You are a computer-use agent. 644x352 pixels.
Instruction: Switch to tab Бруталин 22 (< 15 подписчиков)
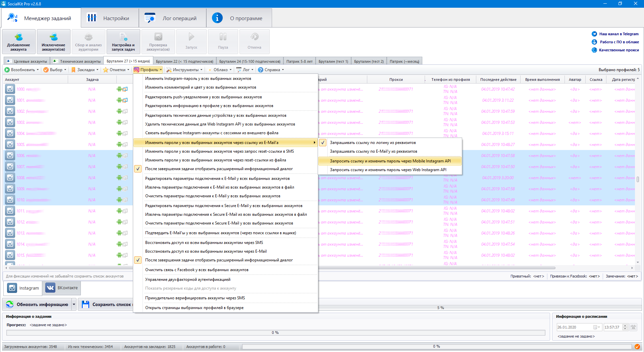tap(184, 61)
